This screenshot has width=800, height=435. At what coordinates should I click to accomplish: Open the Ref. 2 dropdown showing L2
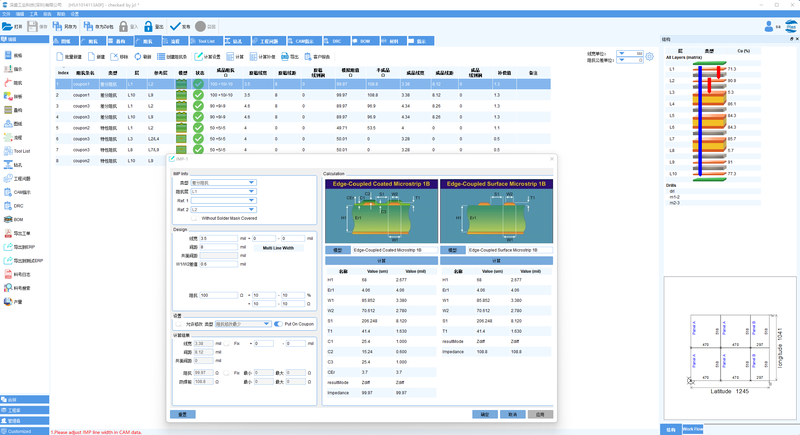tap(223, 210)
